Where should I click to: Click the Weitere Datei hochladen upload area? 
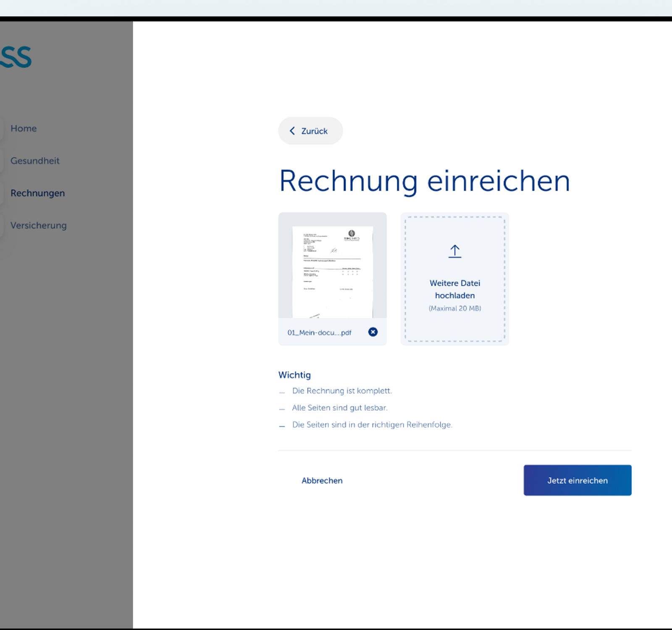pyautogui.click(x=454, y=278)
